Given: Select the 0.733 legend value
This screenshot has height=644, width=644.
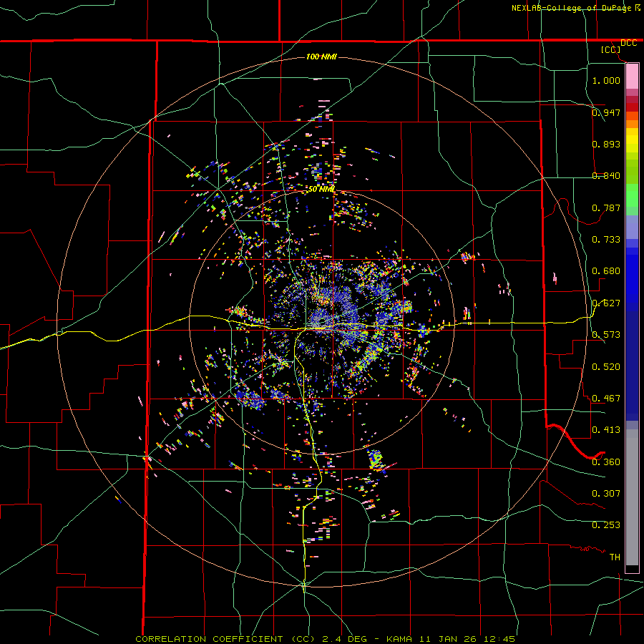Looking at the screenshot, I should 606,240.
